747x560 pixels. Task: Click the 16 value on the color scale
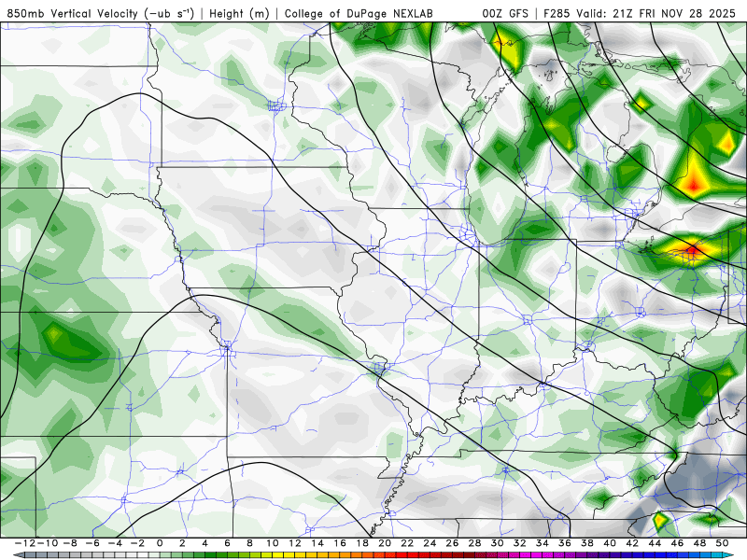coord(340,543)
